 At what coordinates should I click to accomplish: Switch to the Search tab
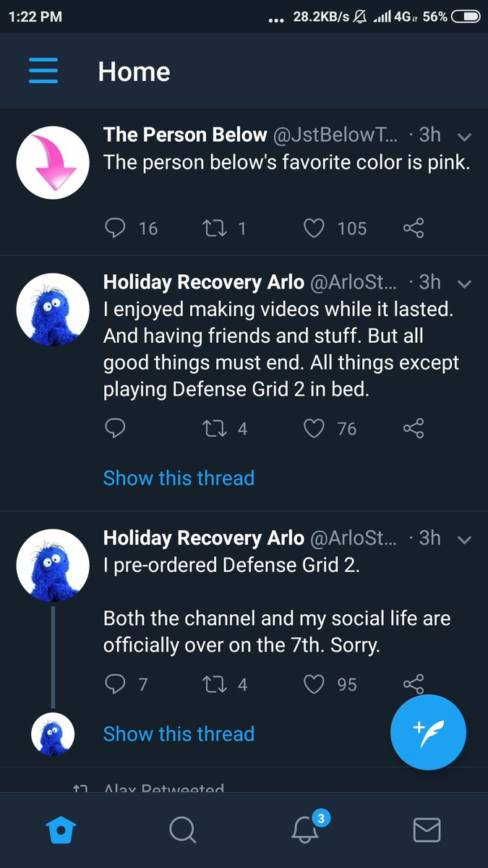182,830
